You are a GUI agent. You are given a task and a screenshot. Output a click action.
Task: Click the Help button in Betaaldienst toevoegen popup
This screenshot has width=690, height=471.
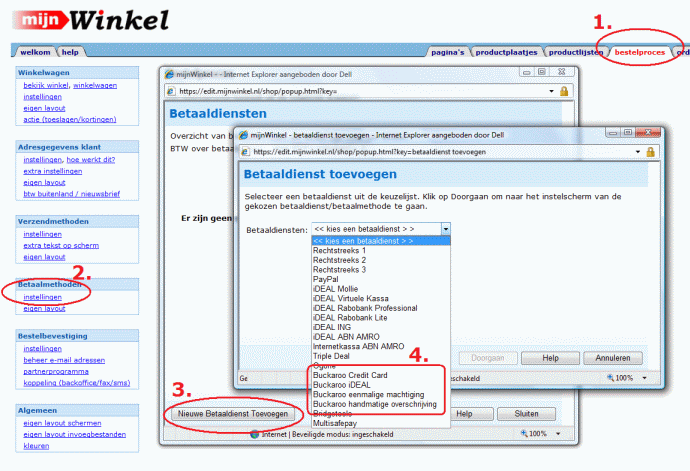coord(550,358)
